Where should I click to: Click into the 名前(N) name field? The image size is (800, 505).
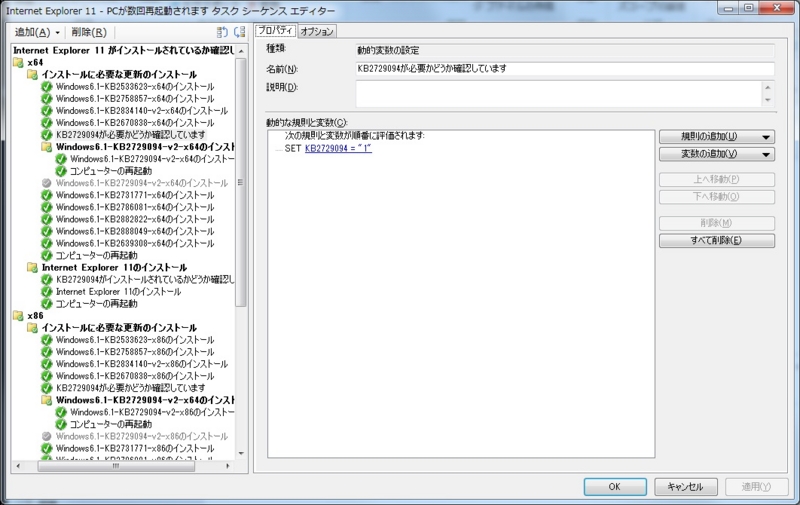(x=565, y=69)
